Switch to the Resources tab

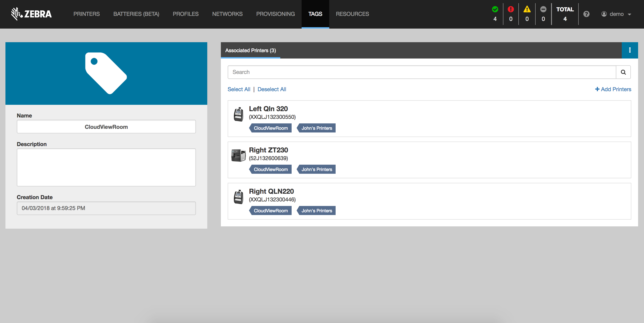(352, 14)
